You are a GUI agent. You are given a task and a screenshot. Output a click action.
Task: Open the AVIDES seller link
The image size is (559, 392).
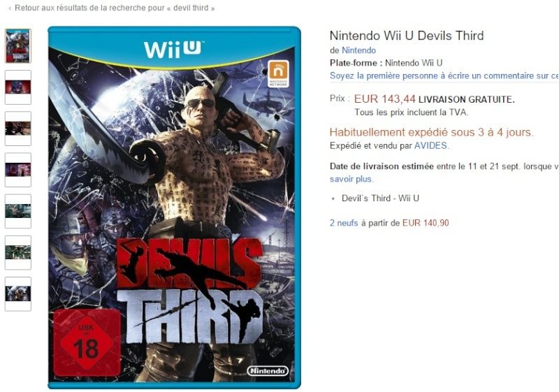430,145
